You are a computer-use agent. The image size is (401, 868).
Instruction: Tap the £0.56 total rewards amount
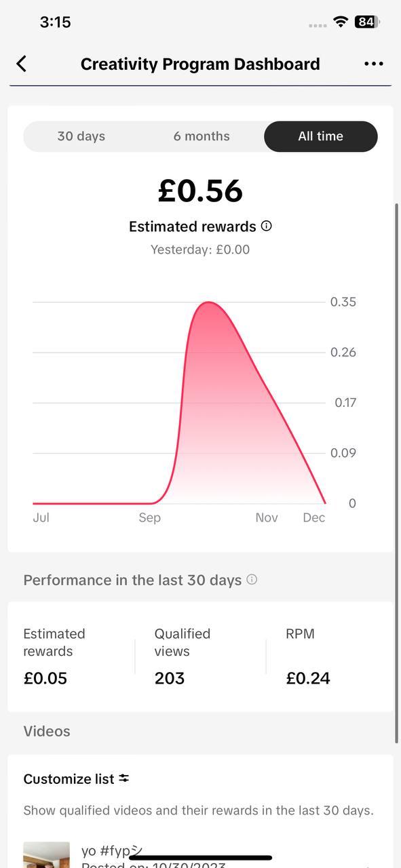coord(200,191)
